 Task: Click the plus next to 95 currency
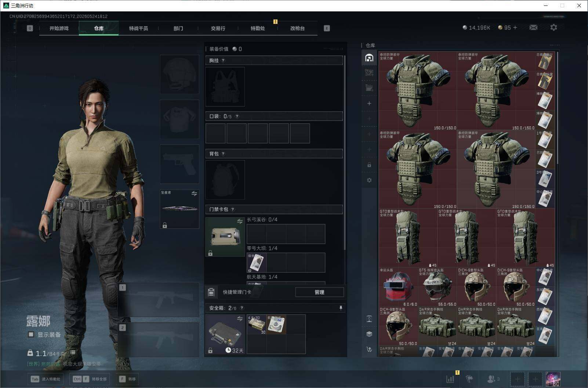point(515,28)
